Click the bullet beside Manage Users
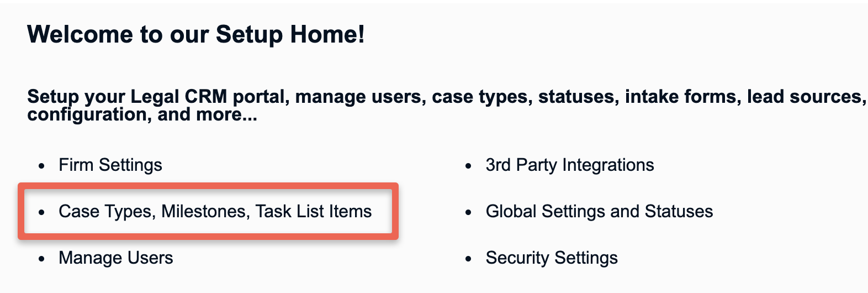This screenshot has width=868, height=293. [x=41, y=259]
